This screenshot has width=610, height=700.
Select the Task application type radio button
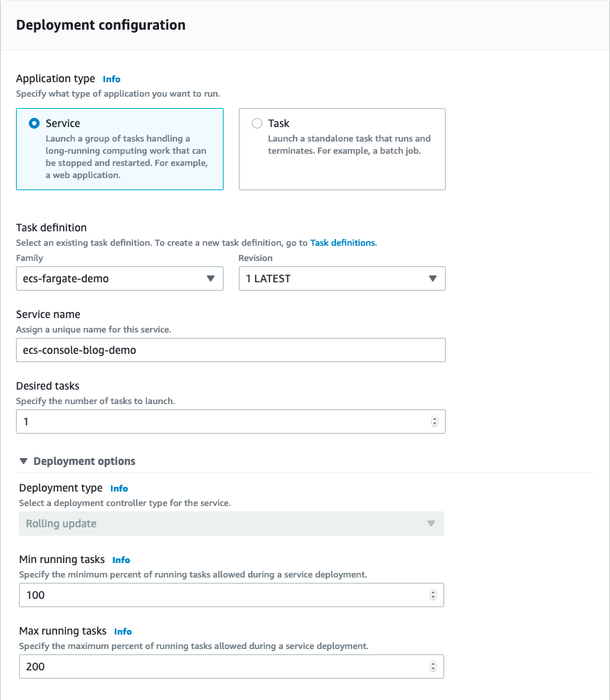256,123
